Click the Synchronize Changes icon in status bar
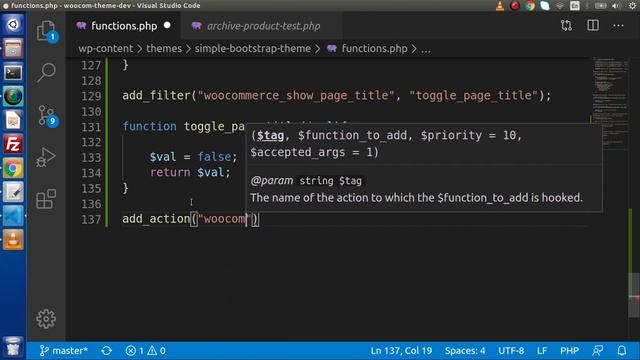Screen dimensions: 640x360 [x=107, y=351]
